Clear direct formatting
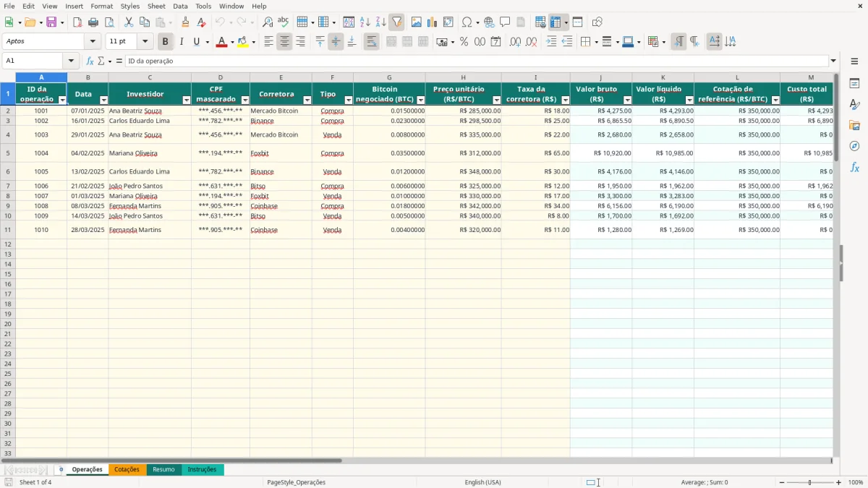This screenshot has height=488, width=868. [201, 22]
